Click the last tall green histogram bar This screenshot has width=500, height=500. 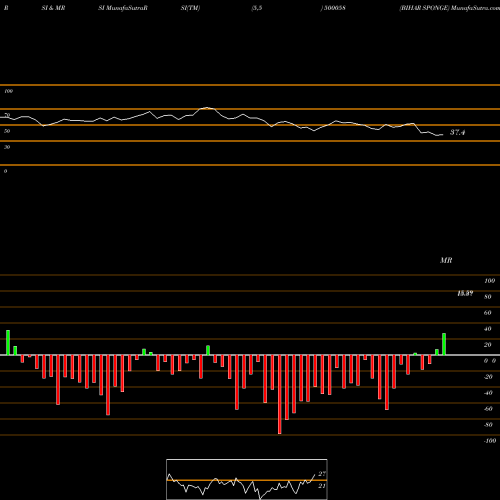(x=444, y=344)
